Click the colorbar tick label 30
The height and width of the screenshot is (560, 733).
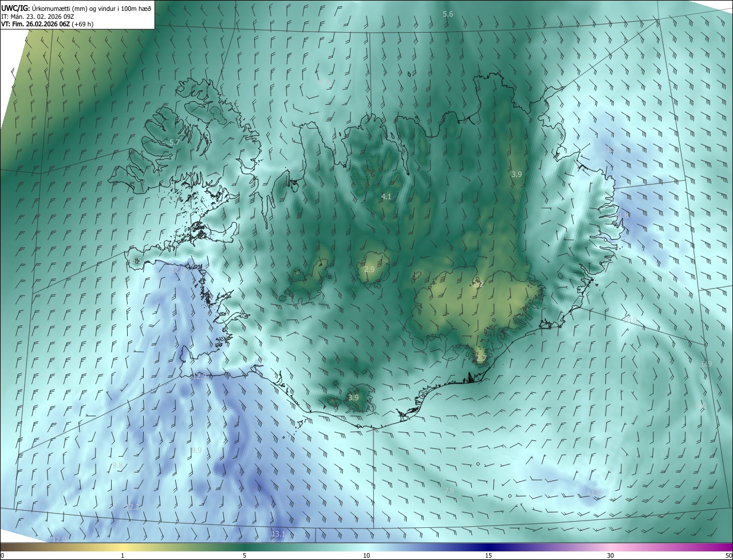click(x=610, y=555)
